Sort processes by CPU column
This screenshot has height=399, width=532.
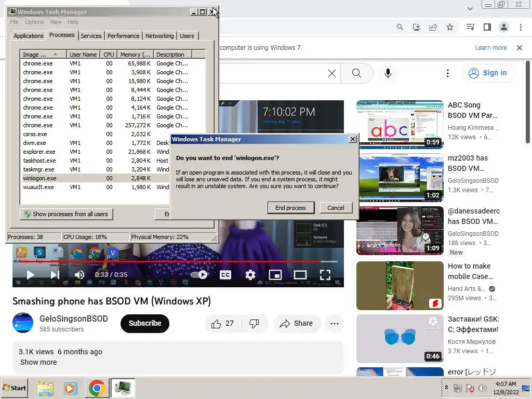109,54
